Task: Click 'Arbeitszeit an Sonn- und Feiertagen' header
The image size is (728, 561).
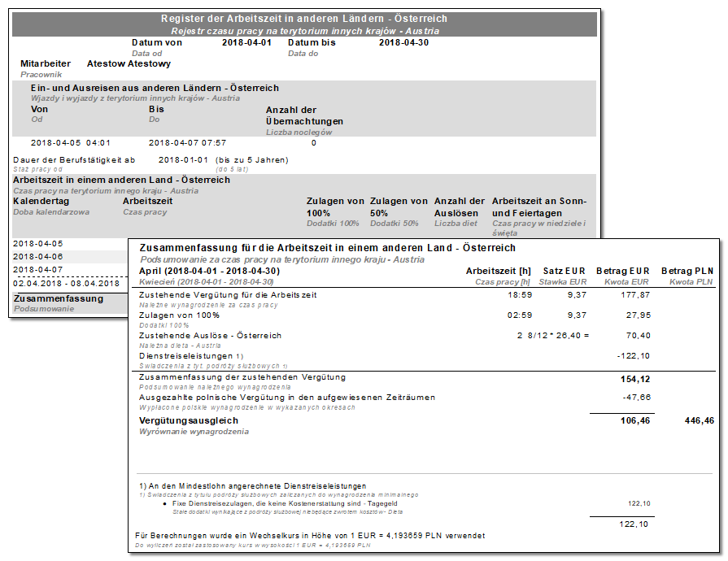Action: [539, 207]
